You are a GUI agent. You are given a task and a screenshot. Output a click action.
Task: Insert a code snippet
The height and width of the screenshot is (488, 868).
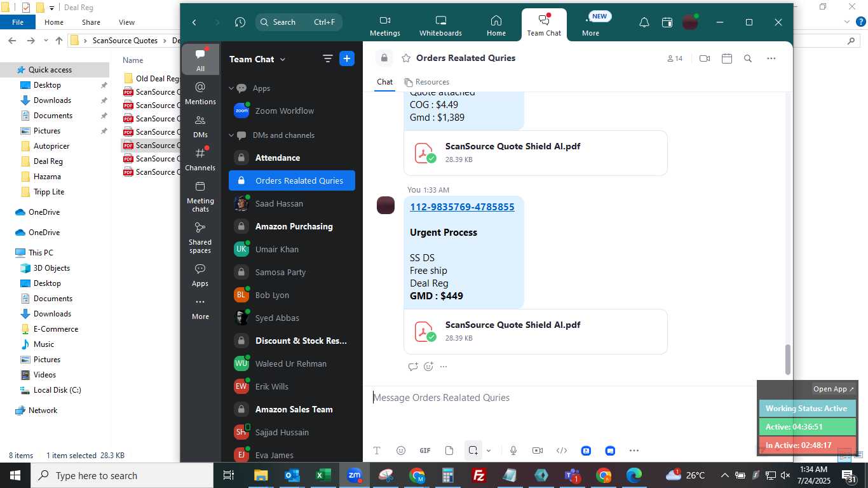(562, 451)
